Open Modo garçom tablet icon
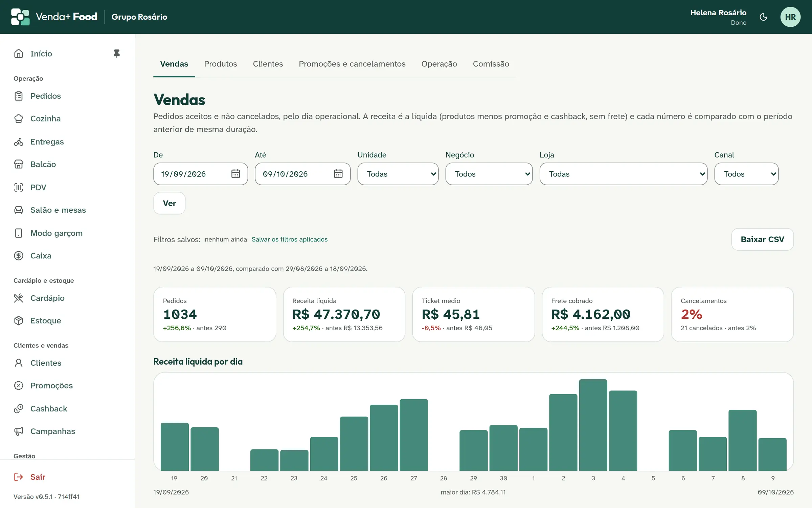The height and width of the screenshot is (508, 812). coord(19,233)
